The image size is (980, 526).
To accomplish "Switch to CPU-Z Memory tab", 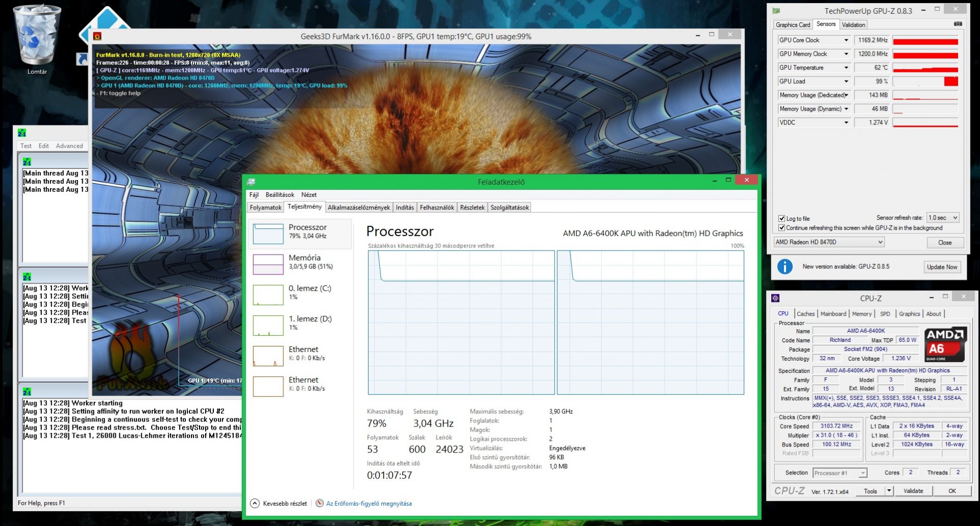I will (862, 314).
